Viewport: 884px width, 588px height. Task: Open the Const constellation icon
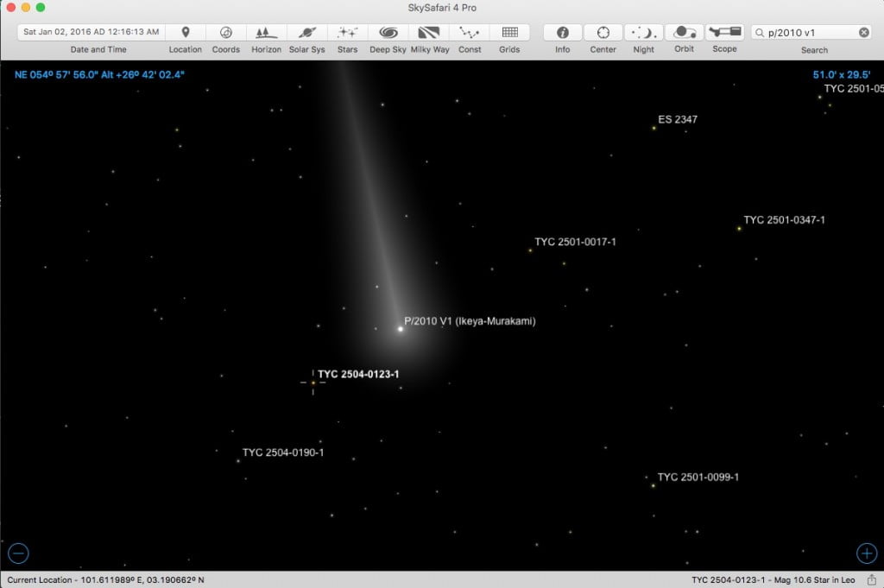469,32
